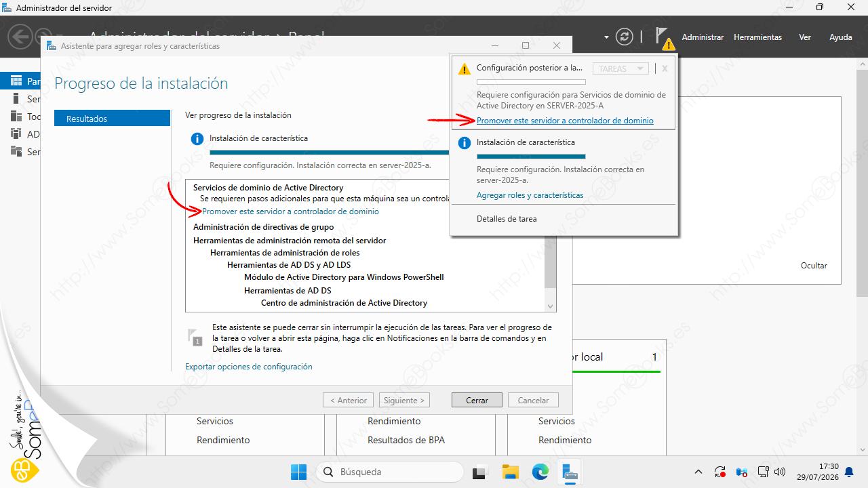This screenshot has height=488, width=868.
Task: Select the all-servers icon labeled Tod
Action: click(x=16, y=117)
